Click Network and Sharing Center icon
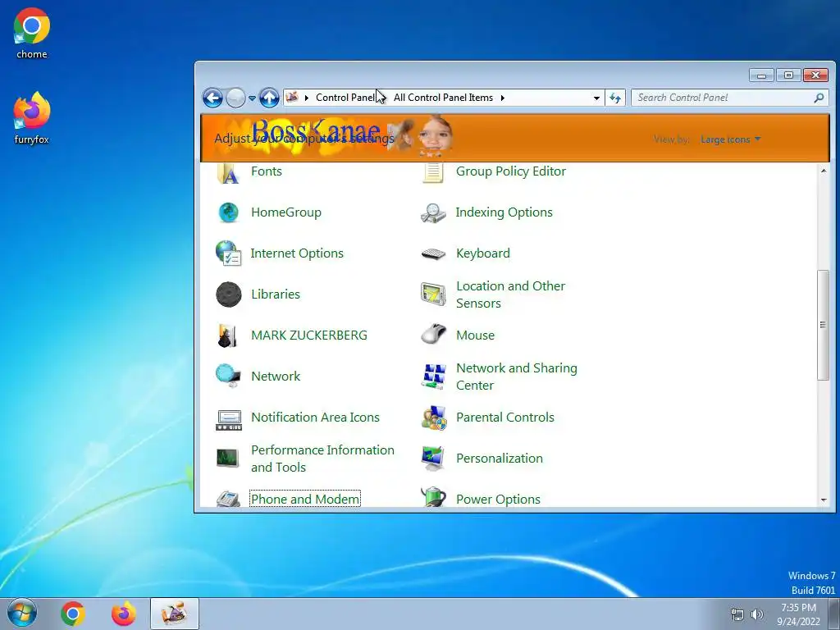The width and height of the screenshot is (840, 630). pyautogui.click(x=433, y=377)
